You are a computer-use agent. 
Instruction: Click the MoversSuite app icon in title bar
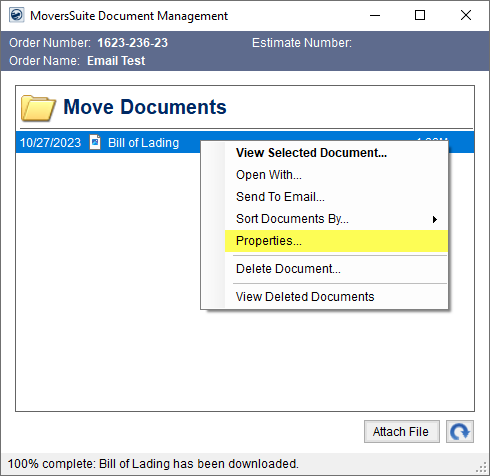point(16,15)
